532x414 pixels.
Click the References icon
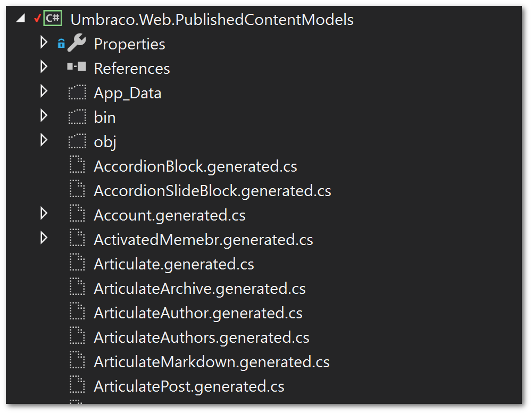tap(77, 67)
